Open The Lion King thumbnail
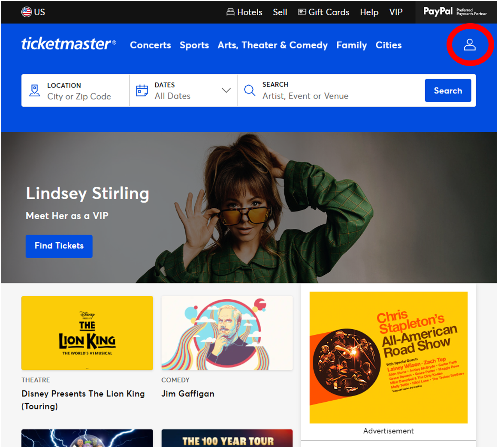This screenshot has height=448, width=498. click(87, 333)
